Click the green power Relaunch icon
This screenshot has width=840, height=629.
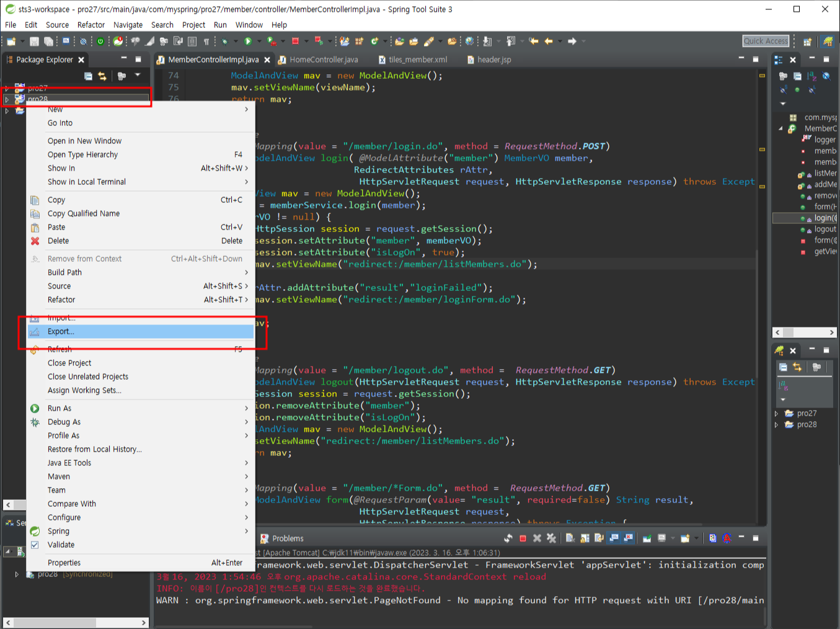tap(100, 42)
